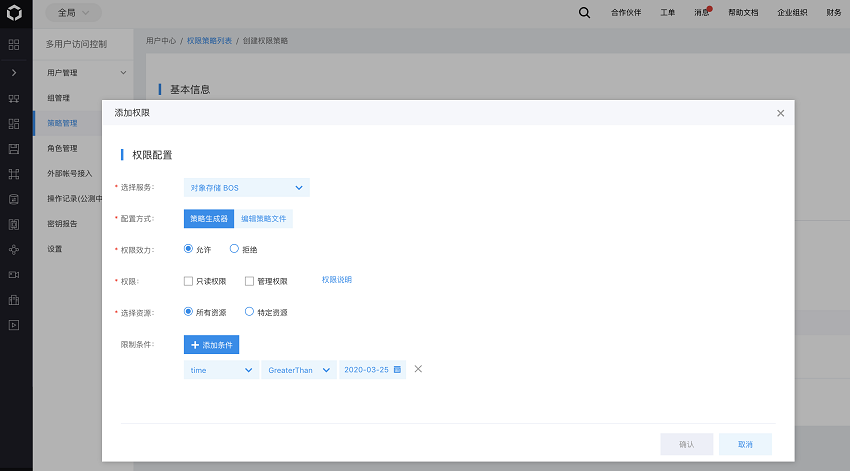Viewport: 850px width, 471px height.
Task: Open the 全局 region dropdown
Action: point(73,12)
